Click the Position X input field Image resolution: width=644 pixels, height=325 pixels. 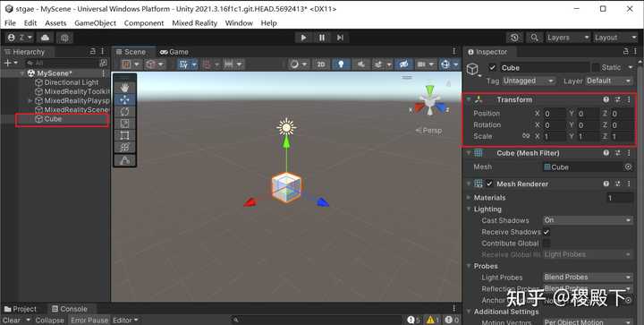tap(555, 114)
